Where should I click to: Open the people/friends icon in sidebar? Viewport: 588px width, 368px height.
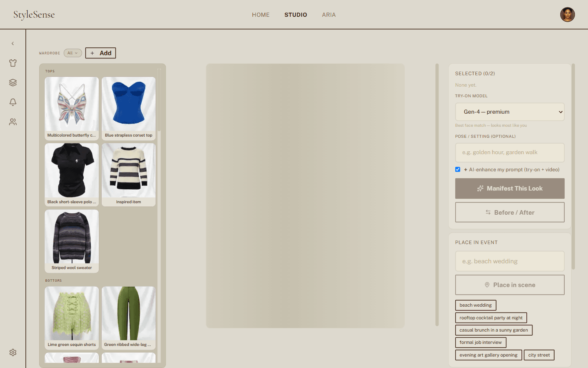pos(13,122)
